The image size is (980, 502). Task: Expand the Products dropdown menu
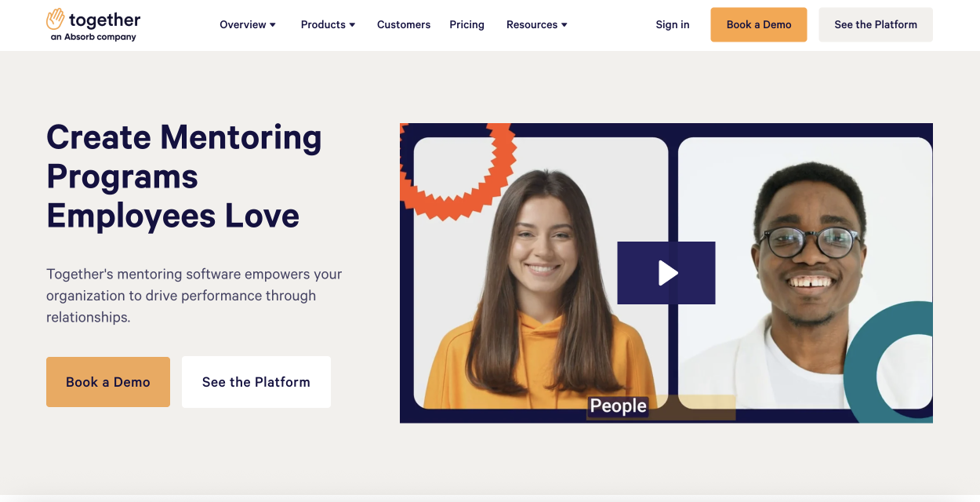tap(328, 25)
